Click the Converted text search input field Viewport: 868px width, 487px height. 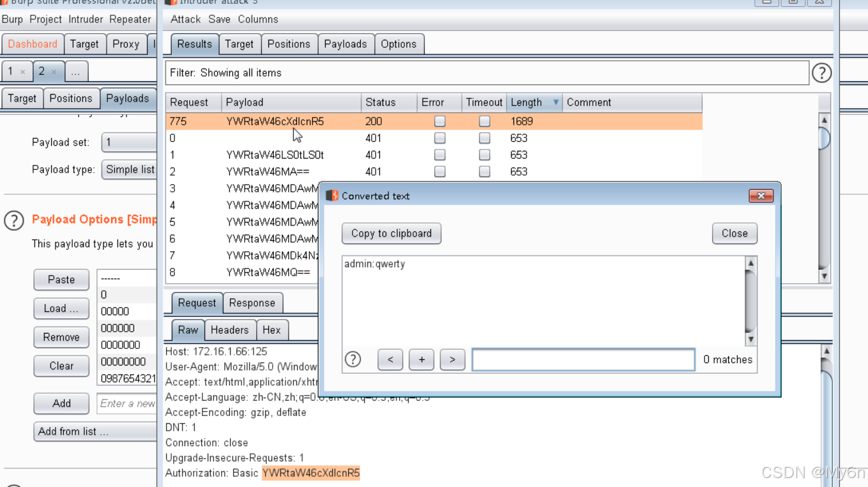(583, 359)
